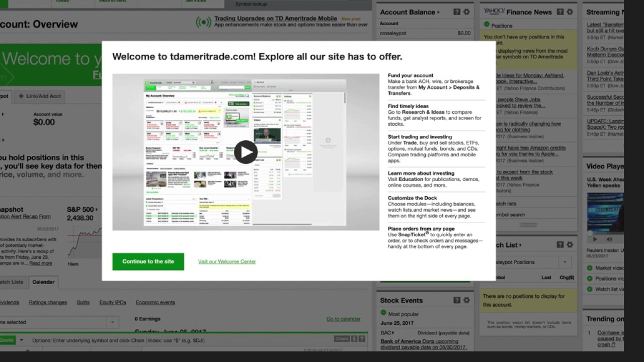Open dropdown arrow next to Quote button
The width and height of the screenshot is (644, 362).
point(21,340)
